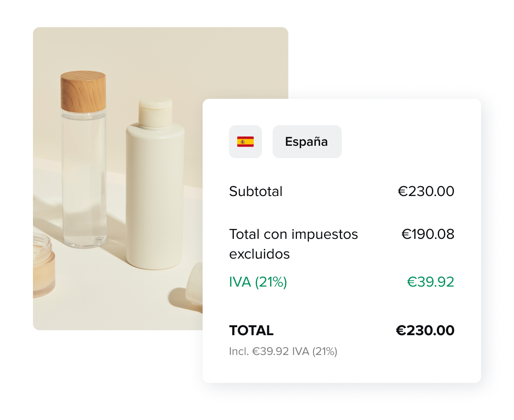The height and width of the screenshot is (420, 514).
Task: Click the white cream lotion bottle
Action: (x=155, y=184)
